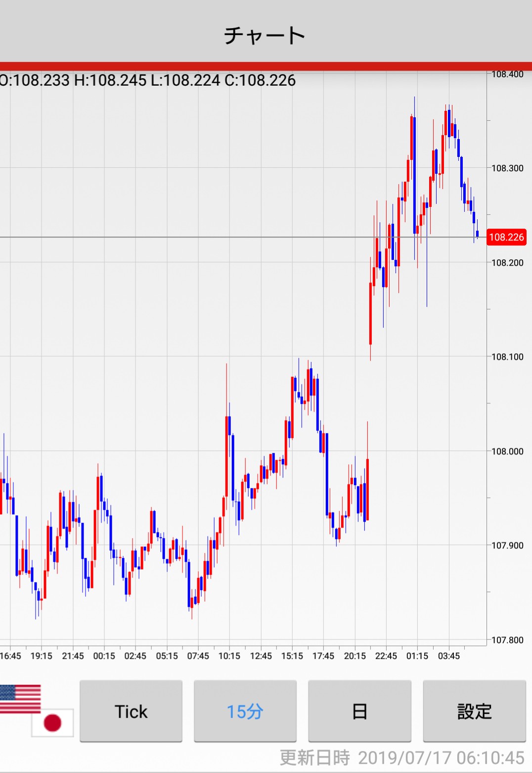Open the 設定 settings
The height and width of the screenshot is (773, 532).
pos(474,711)
